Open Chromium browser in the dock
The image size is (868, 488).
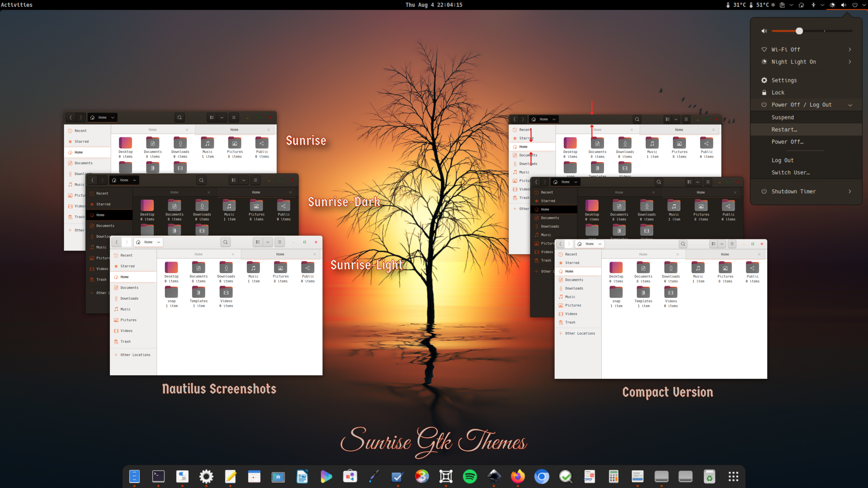pyautogui.click(x=542, y=476)
